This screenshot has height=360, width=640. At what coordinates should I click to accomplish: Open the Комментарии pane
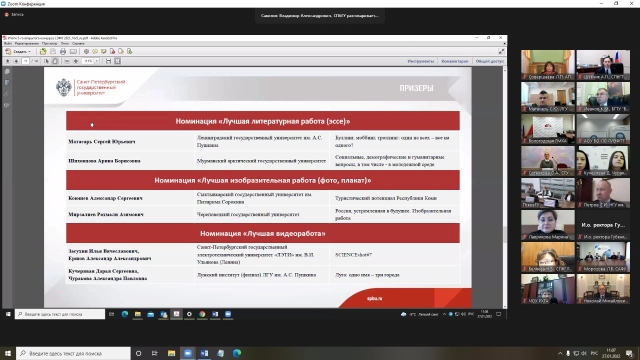click(x=455, y=61)
